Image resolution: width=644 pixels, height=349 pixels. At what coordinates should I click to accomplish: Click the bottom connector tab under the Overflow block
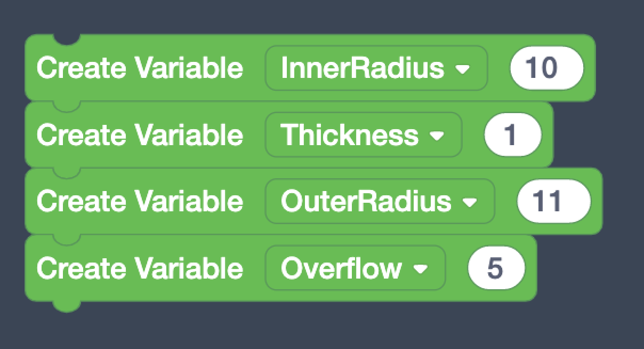67,305
